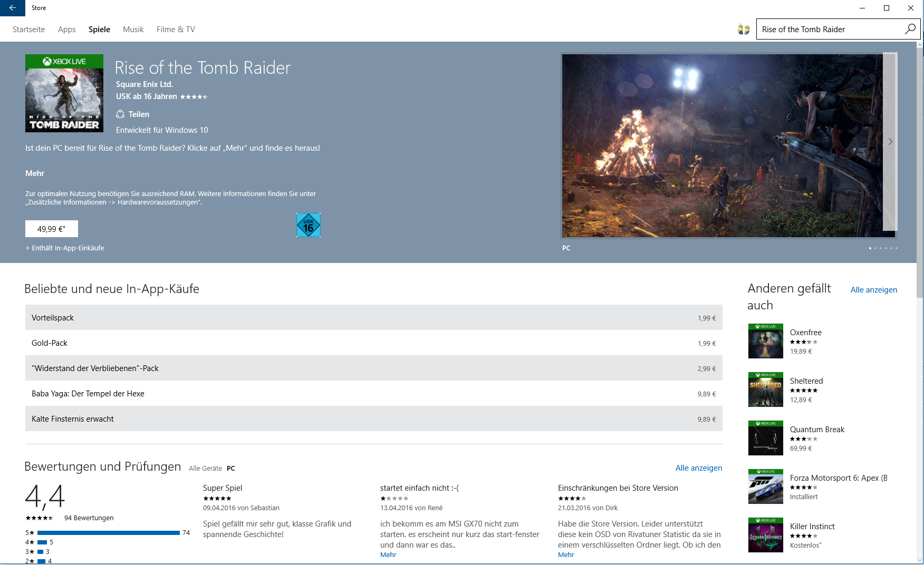The image size is (924, 565).
Task: Click the Sheltered title text
Action: (806, 381)
